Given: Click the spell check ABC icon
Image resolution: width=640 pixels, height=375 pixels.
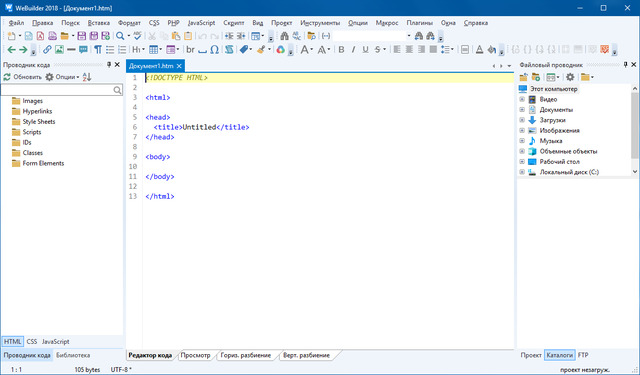Looking at the screenshot, I should point(138,36).
